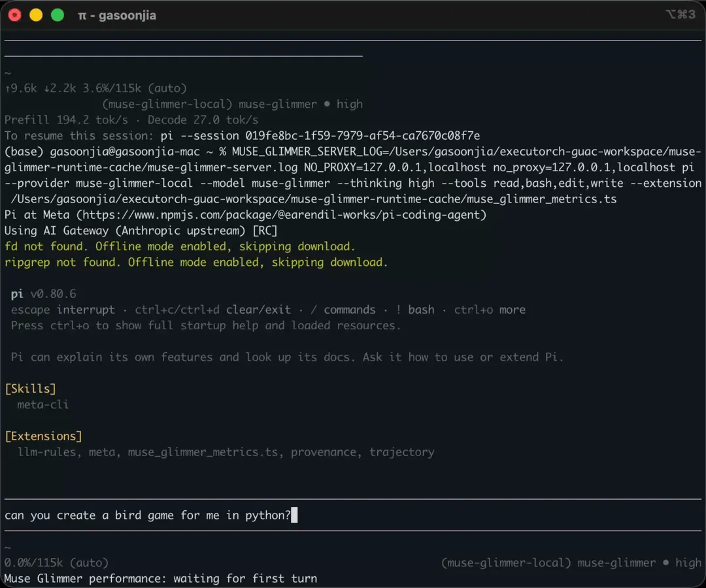
Task: Click the red close window button
Action: (15, 15)
